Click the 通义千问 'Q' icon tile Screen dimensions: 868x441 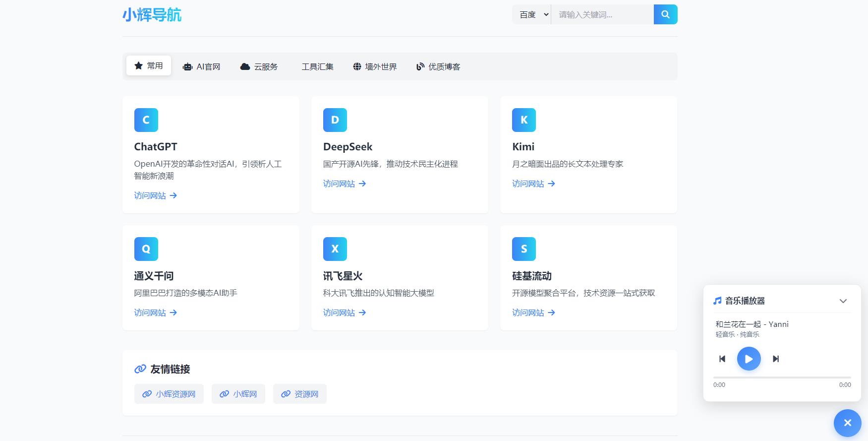pos(146,249)
